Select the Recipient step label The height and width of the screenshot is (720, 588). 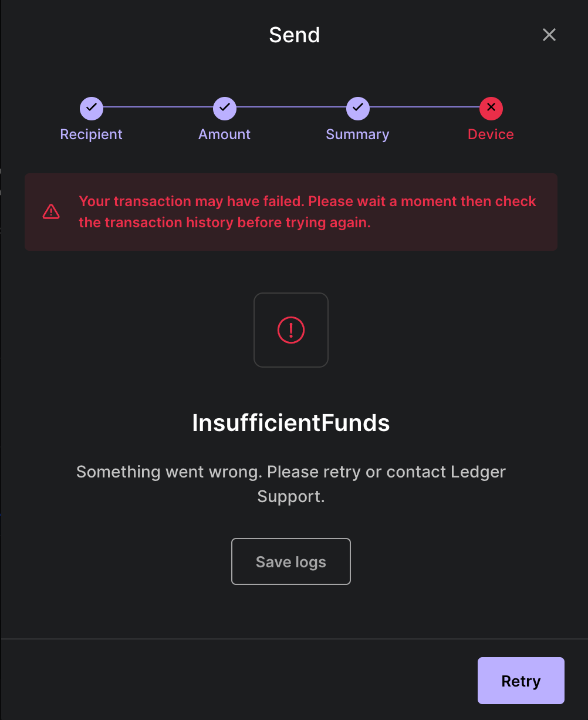point(91,134)
